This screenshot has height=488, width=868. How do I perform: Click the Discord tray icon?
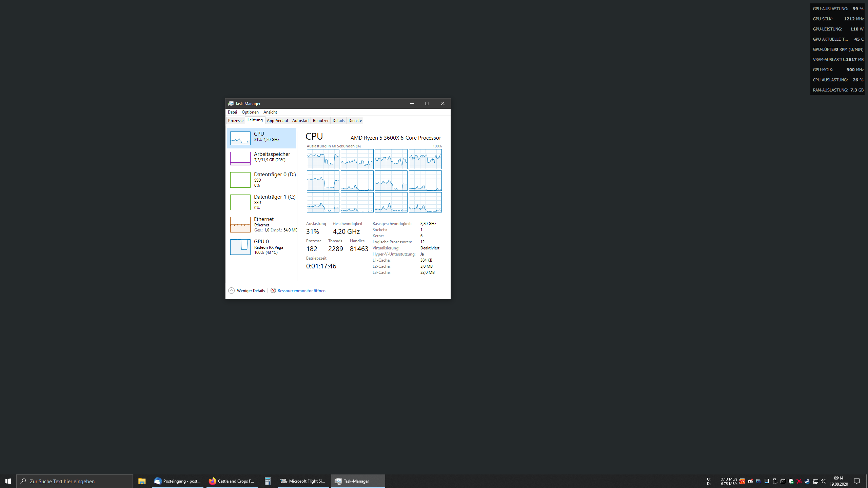[750, 481]
